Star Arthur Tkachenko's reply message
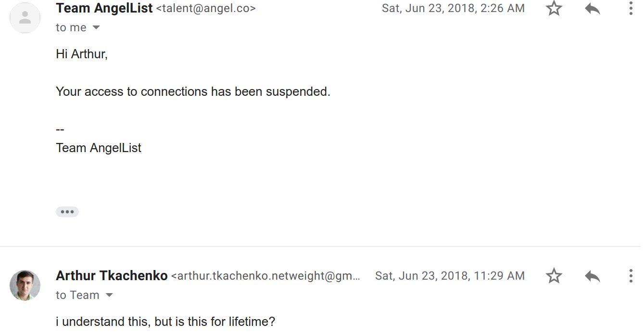Image resolution: width=644 pixels, height=335 pixels. pos(554,276)
